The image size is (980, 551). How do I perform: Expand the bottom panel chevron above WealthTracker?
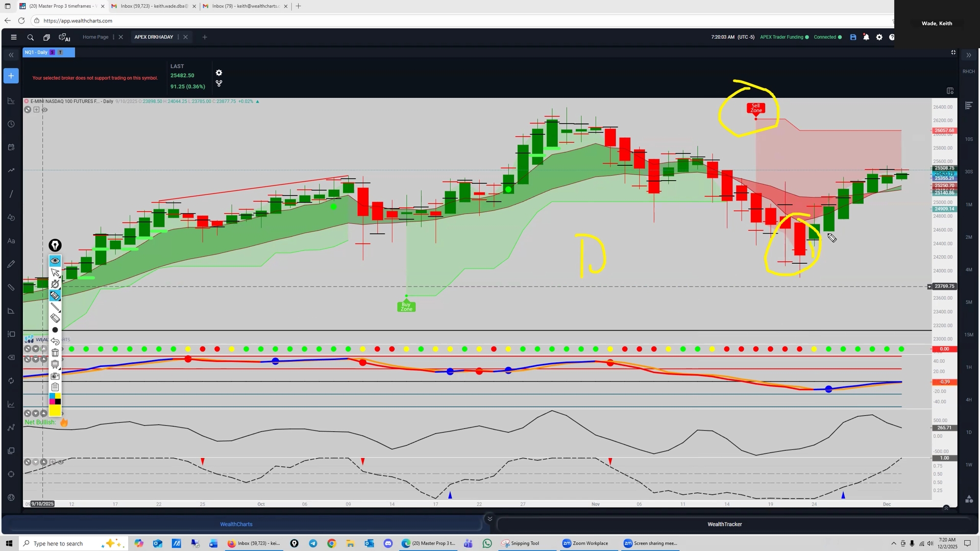pyautogui.click(x=489, y=519)
